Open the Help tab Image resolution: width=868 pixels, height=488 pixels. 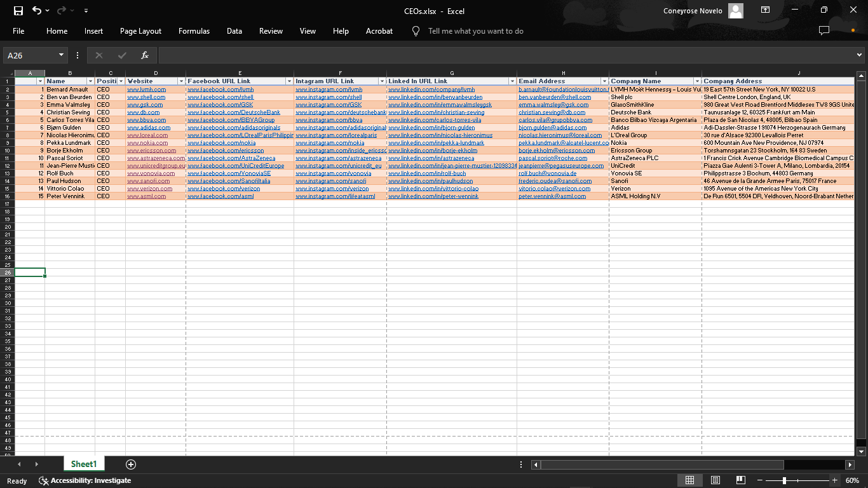point(341,31)
